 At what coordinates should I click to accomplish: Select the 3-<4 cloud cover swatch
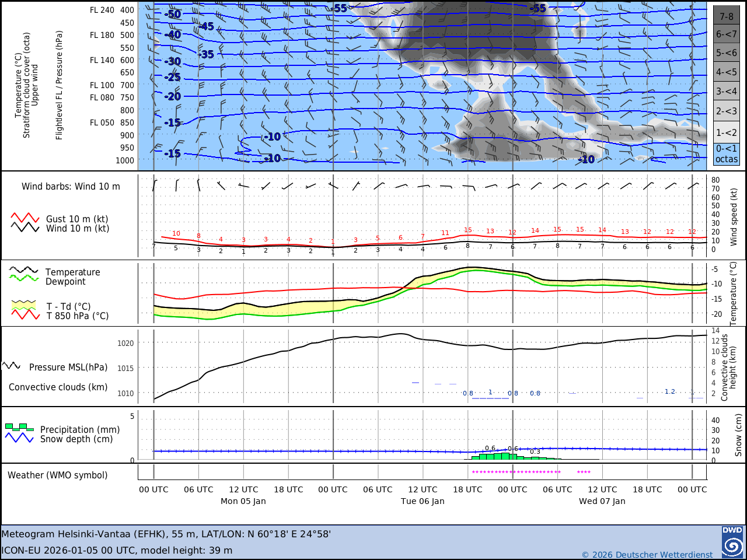pos(727,92)
